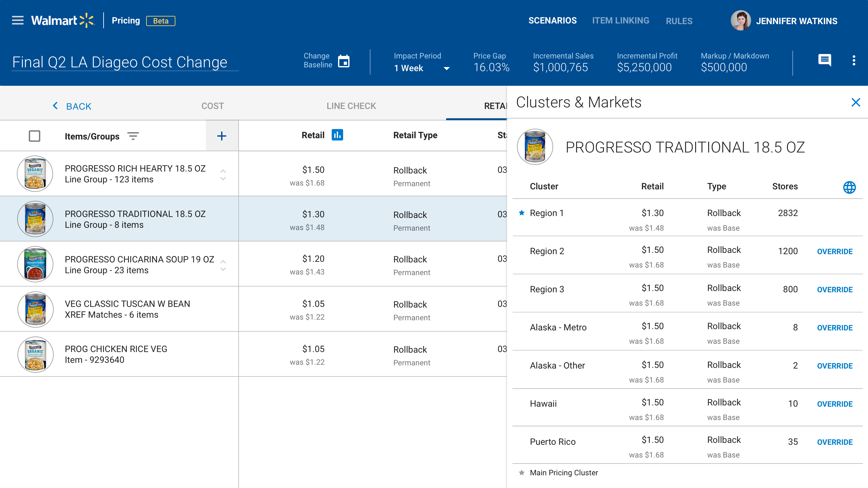This screenshot has height=488, width=868.
Task: Switch to the Cost tab
Action: click(213, 106)
